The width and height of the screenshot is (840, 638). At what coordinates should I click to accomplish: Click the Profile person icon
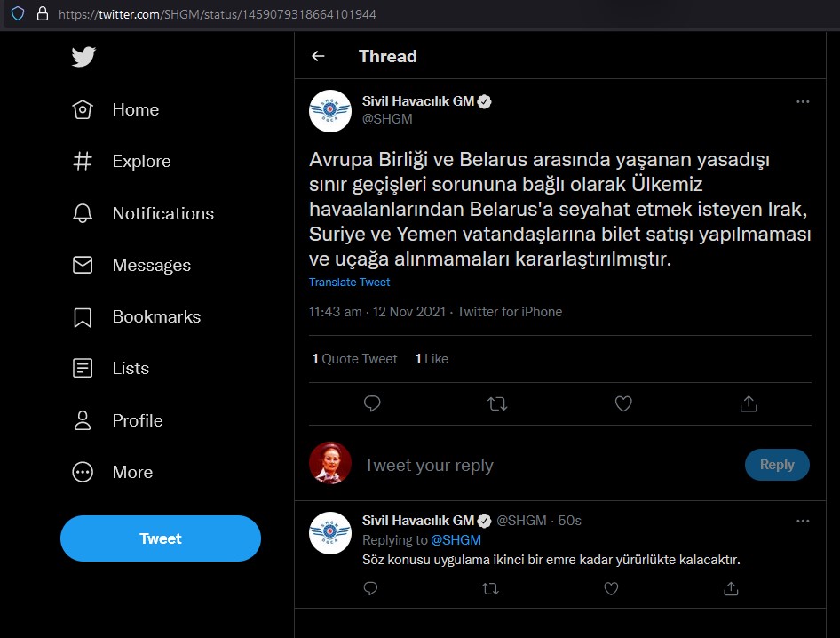[83, 420]
